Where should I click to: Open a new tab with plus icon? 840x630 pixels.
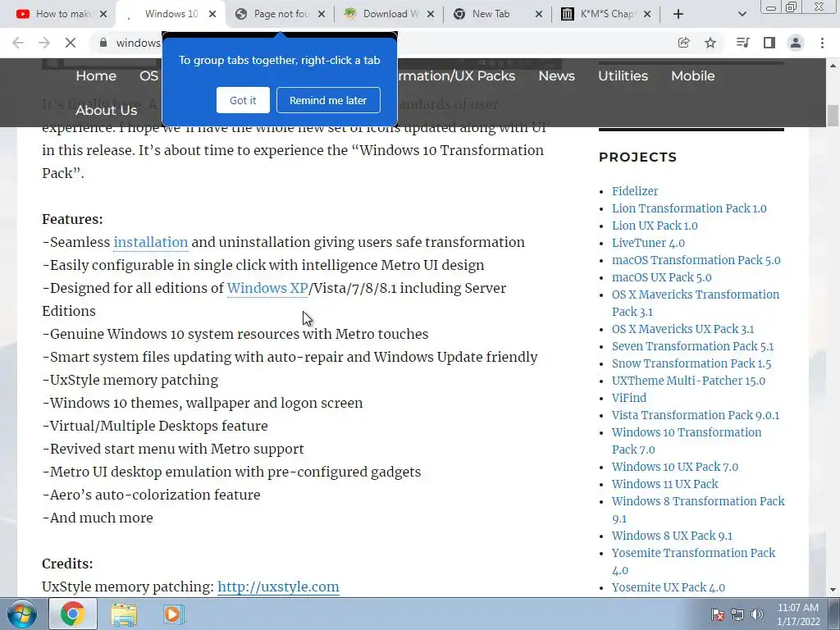pyautogui.click(x=678, y=14)
